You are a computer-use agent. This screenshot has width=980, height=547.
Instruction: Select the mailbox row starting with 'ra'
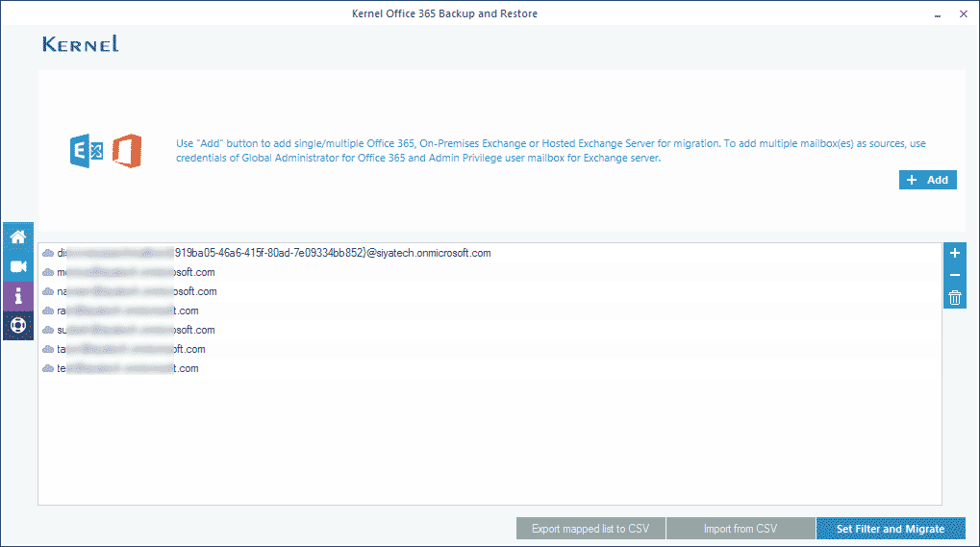point(490,311)
